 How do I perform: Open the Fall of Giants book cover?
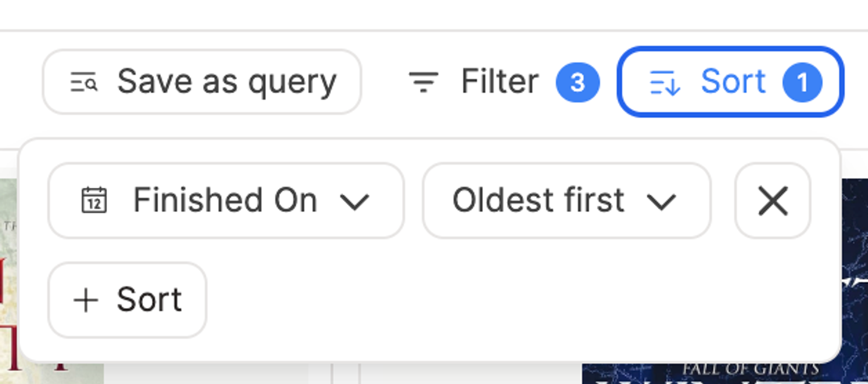click(725, 281)
